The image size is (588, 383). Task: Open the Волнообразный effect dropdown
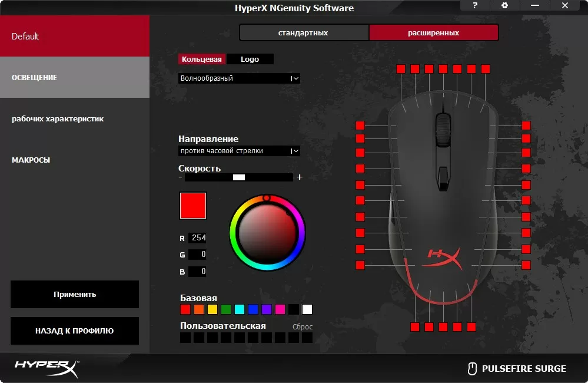click(x=239, y=78)
